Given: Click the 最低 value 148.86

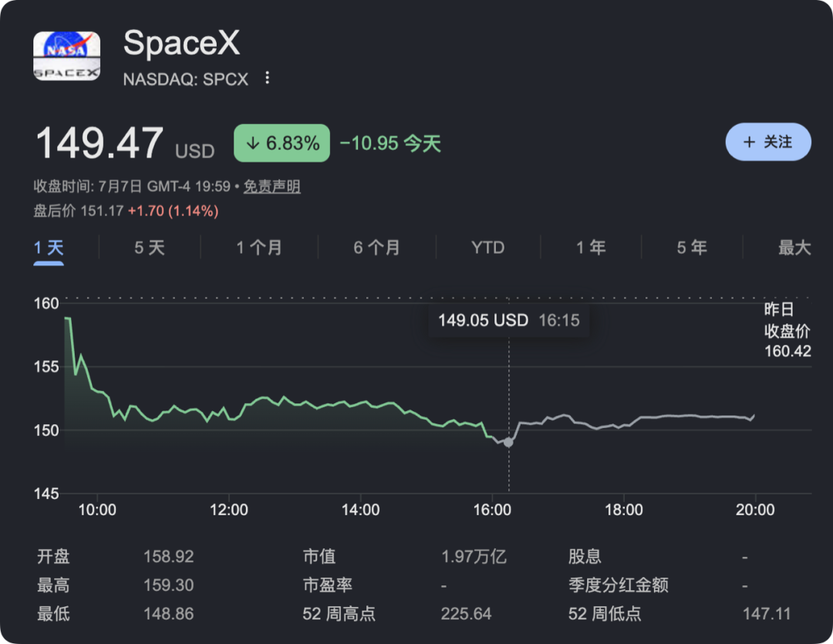Looking at the screenshot, I should point(168,614).
